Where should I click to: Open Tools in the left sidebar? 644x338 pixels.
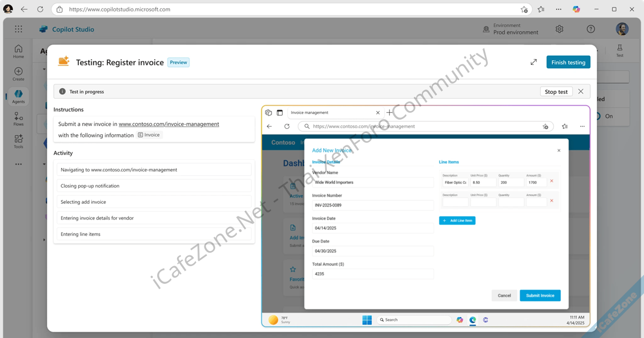pos(18,141)
